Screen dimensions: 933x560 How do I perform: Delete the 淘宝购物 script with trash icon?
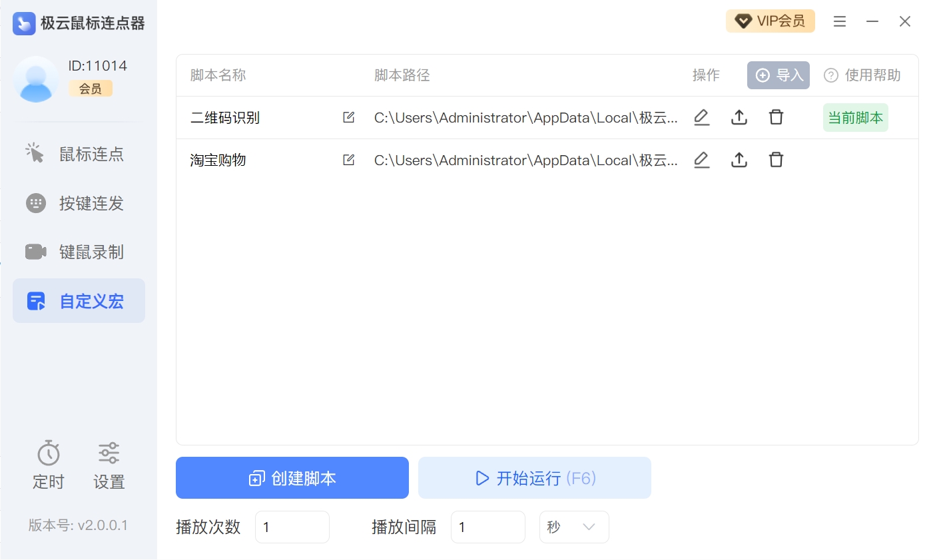click(x=776, y=160)
